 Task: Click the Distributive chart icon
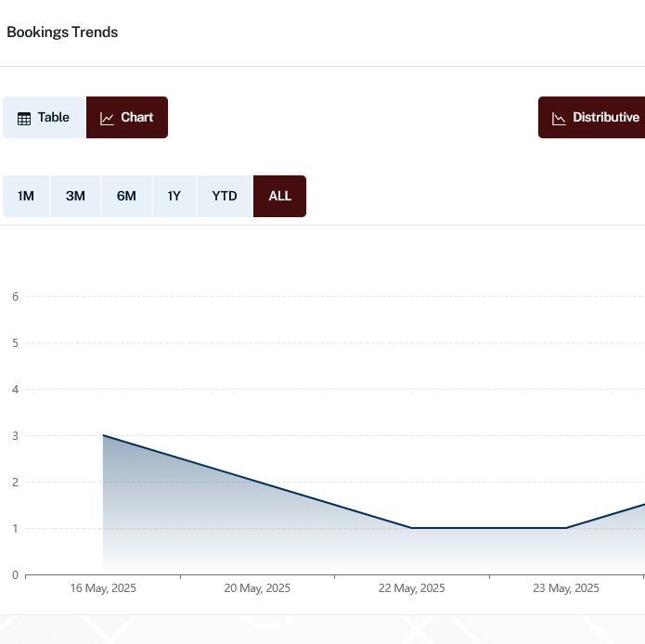point(559,118)
